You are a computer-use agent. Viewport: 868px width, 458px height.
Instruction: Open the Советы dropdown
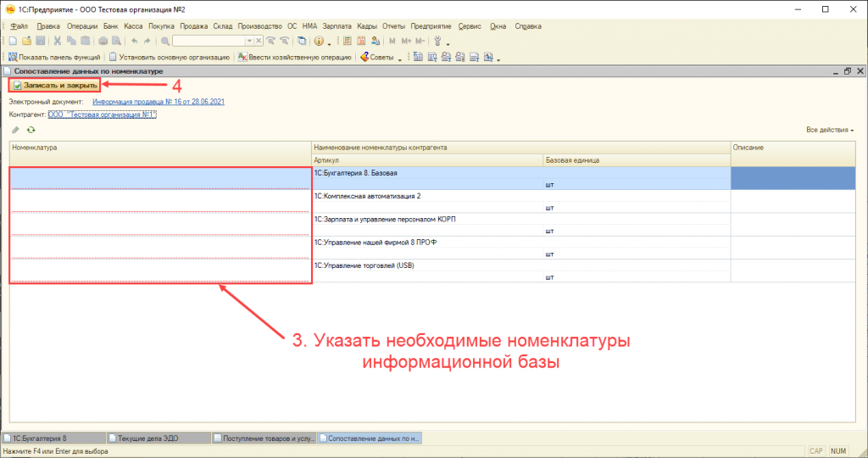(x=381, y=57)
